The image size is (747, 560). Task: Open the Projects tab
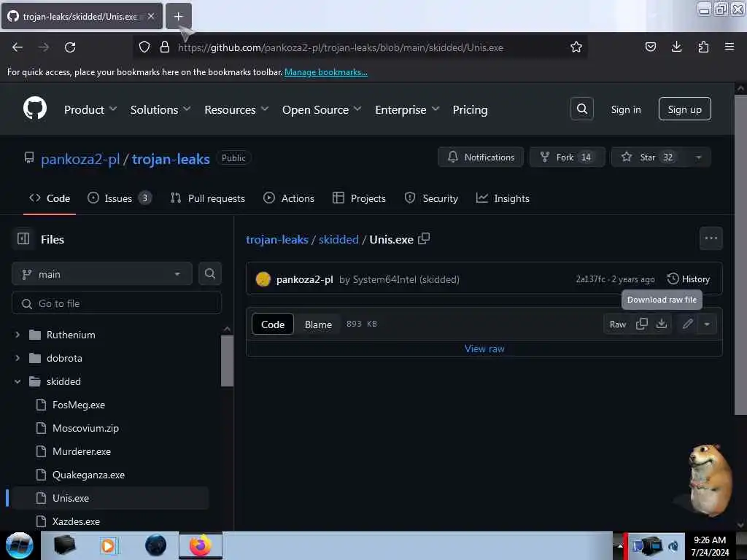pos(359,198)
